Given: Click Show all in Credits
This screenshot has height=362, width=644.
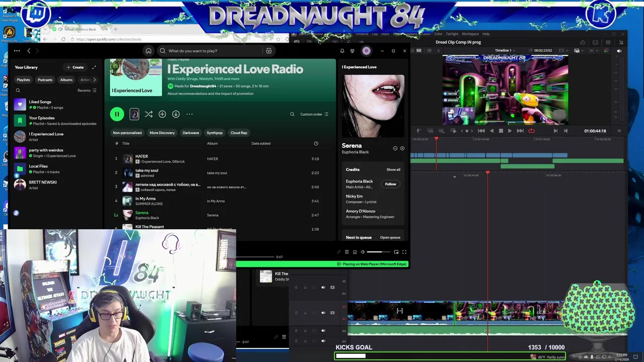Looking at the screenshot, I should tap(393, 169).
